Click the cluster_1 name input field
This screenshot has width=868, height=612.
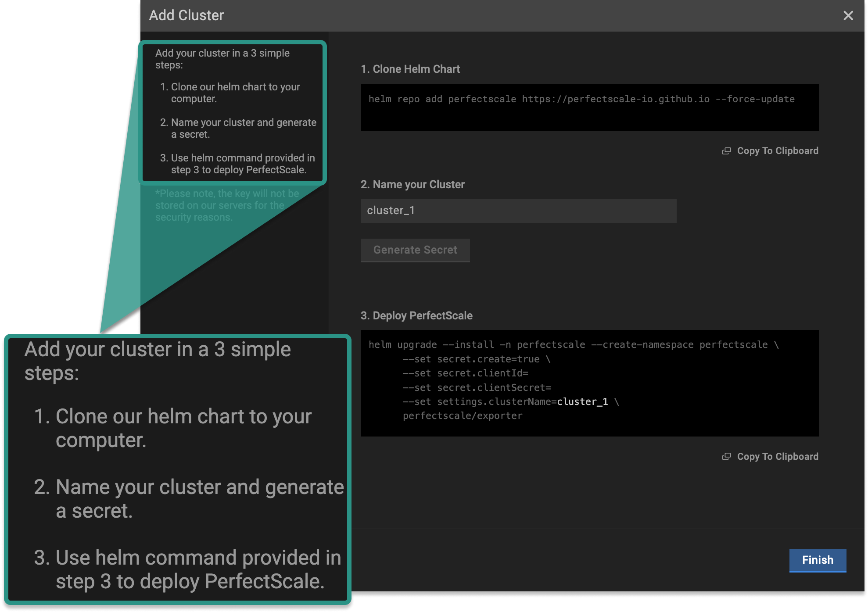(x=518, y=211)
